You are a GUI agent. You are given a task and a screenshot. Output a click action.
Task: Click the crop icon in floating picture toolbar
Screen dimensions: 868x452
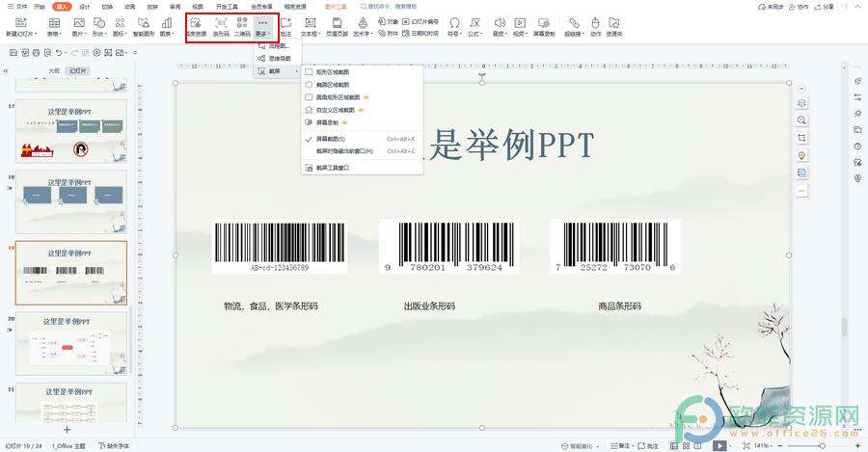[x=801, y=138]
